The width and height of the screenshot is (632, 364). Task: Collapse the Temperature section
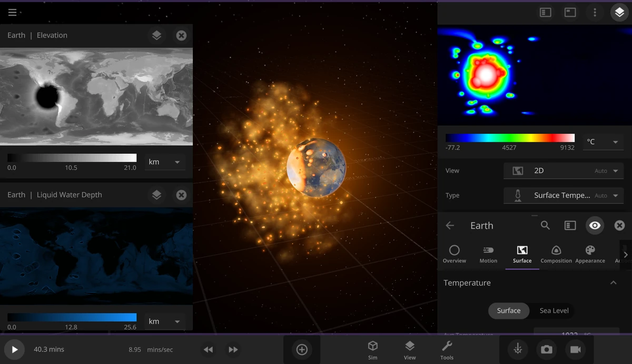tap(614, 283)
